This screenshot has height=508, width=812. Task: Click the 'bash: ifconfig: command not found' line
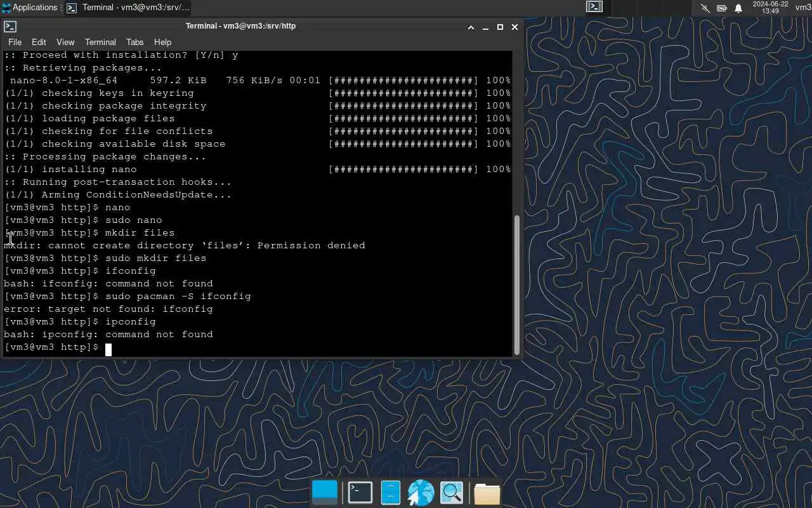(108, 283)
